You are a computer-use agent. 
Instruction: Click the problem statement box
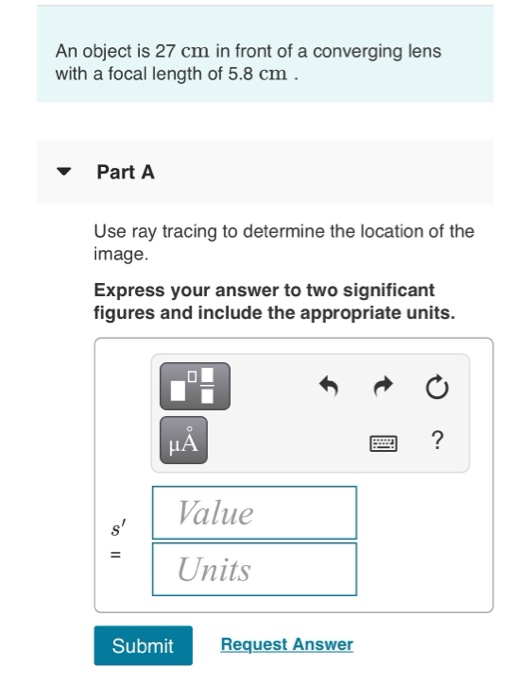265,54
